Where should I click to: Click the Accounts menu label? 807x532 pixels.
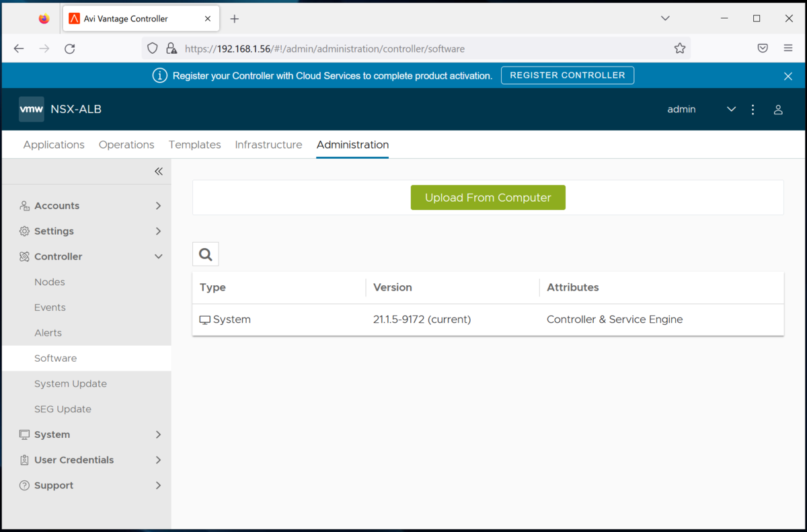tap(56, 206)
